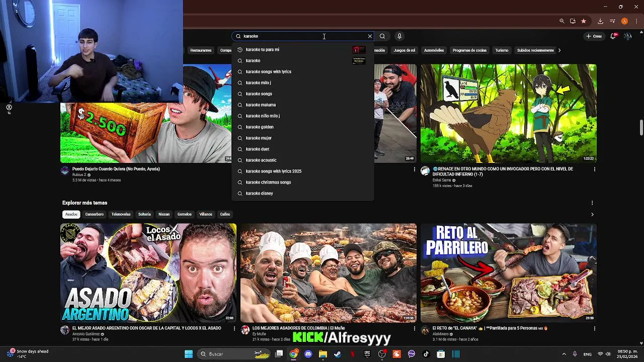Select the Subidos recientemente chip
Viewport: 644px width, 362px height.
(535, 50)
